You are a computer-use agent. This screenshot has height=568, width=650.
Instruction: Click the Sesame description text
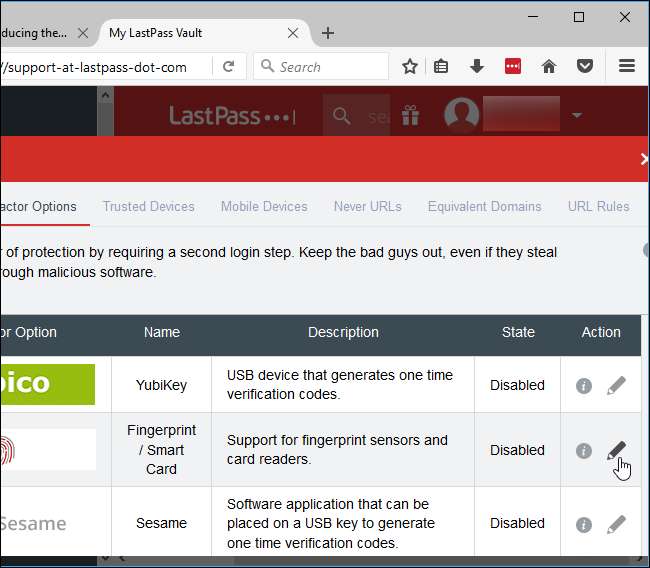330,523
